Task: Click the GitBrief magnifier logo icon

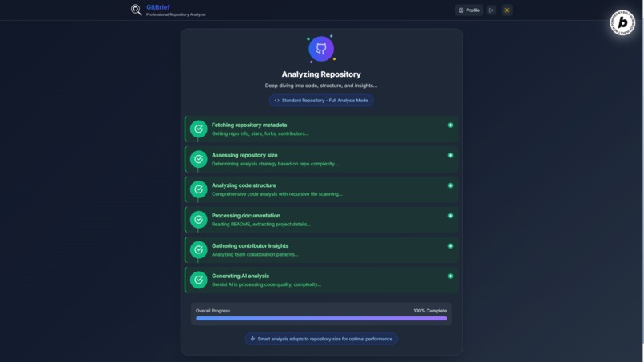Action: pyautogui.click(x=136, y=10)
